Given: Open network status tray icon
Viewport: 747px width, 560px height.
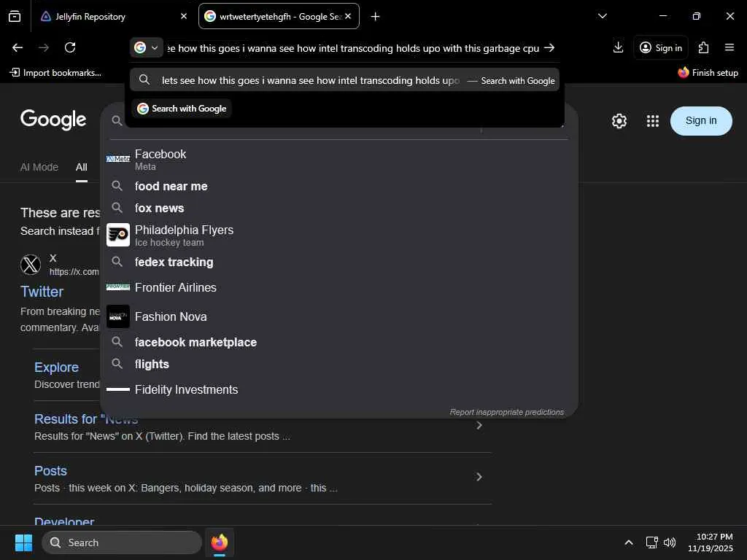Looking at the screenshot, I should tap(651, 542).
